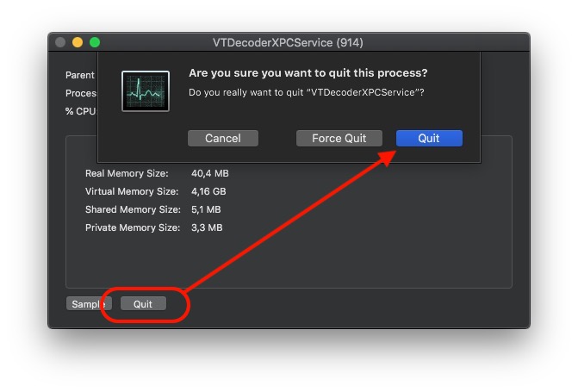The height and width of the screenshot is (392, 578).
Task: Click the % CPU label
Action: 80,111
